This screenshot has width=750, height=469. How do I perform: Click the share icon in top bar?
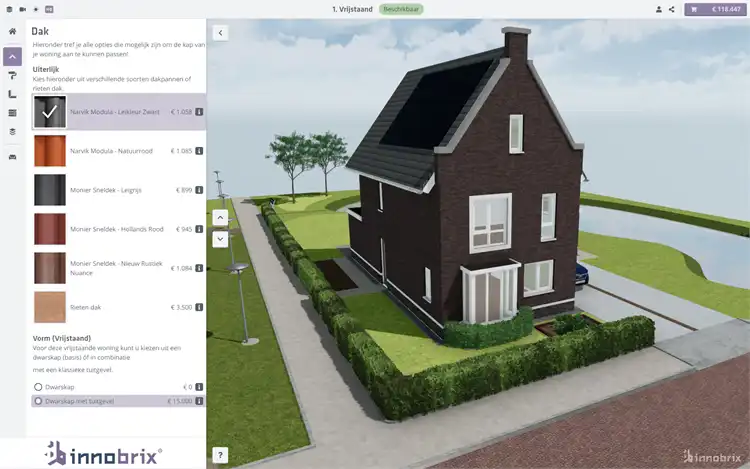(x=672, y=9)
